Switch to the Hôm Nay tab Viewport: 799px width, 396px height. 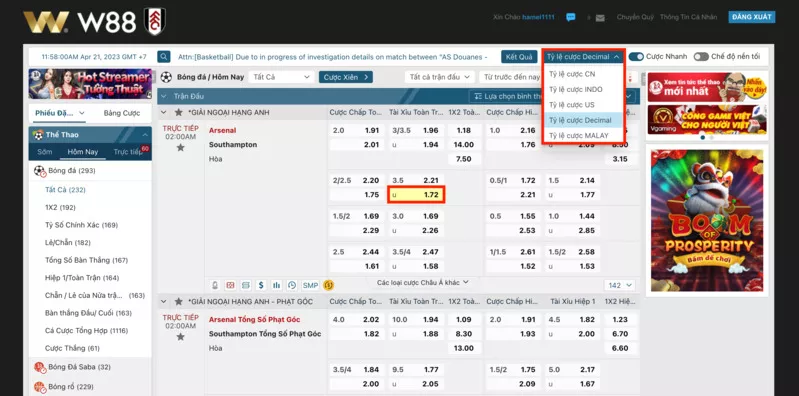point(83,152)
